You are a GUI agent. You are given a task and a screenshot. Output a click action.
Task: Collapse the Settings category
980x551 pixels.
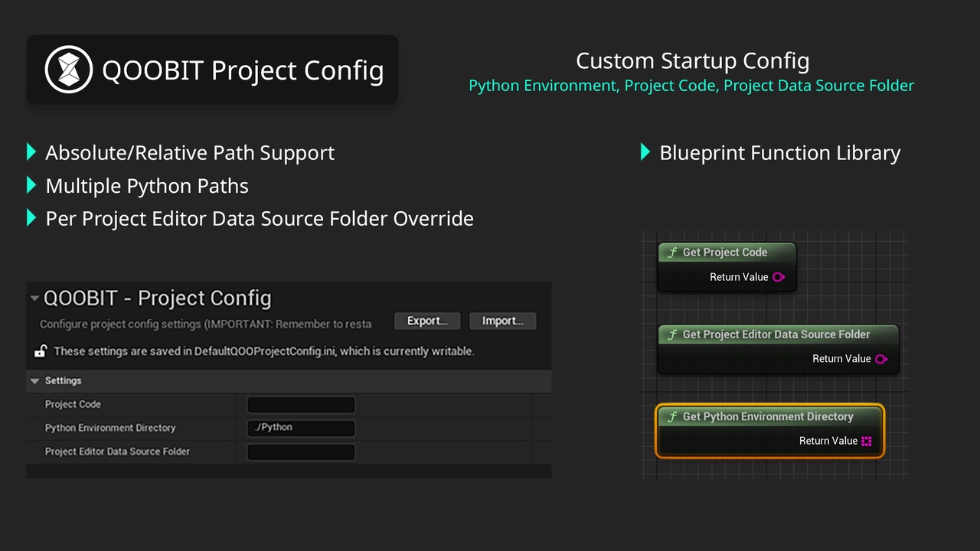34,380
